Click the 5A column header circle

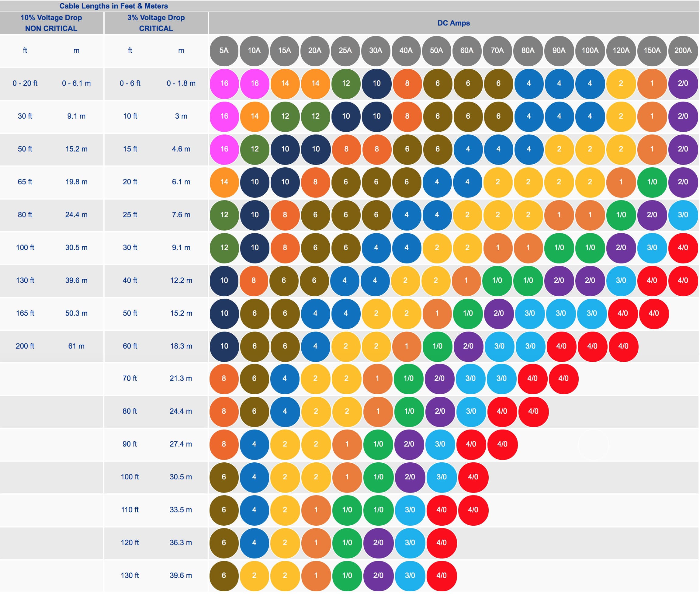[x=224, y=50]
